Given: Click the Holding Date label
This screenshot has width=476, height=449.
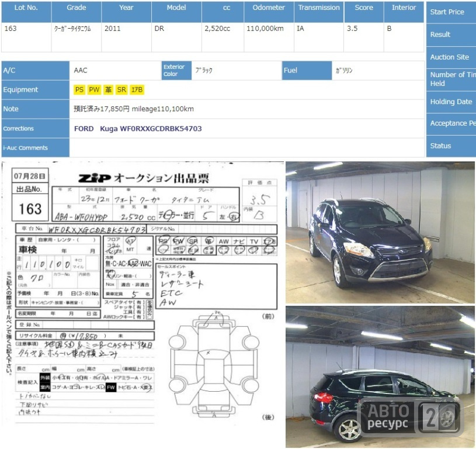Looking at the screenshot, I should tap(451, 102).
